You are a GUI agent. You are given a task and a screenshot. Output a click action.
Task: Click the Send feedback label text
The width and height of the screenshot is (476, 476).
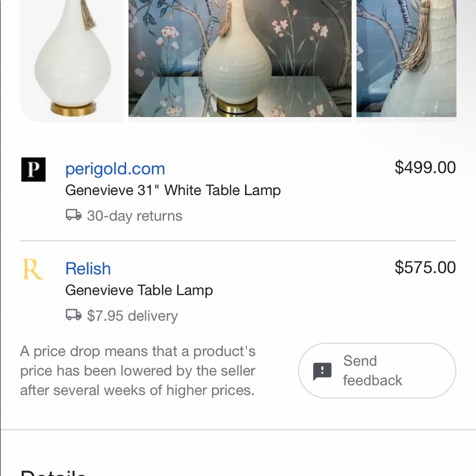[x=373, y=371]
